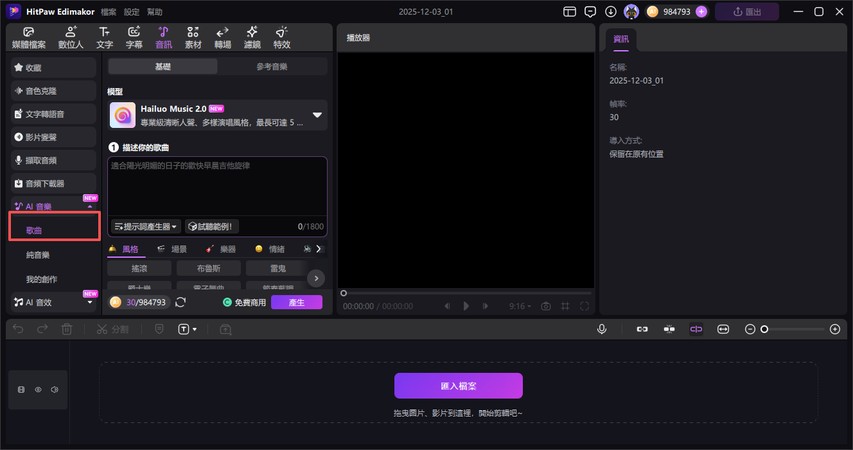Viewport: 853px width, 450px height.
Task: Choose the 搖滾 rock style tag
Action: click(x=139, y=268)
